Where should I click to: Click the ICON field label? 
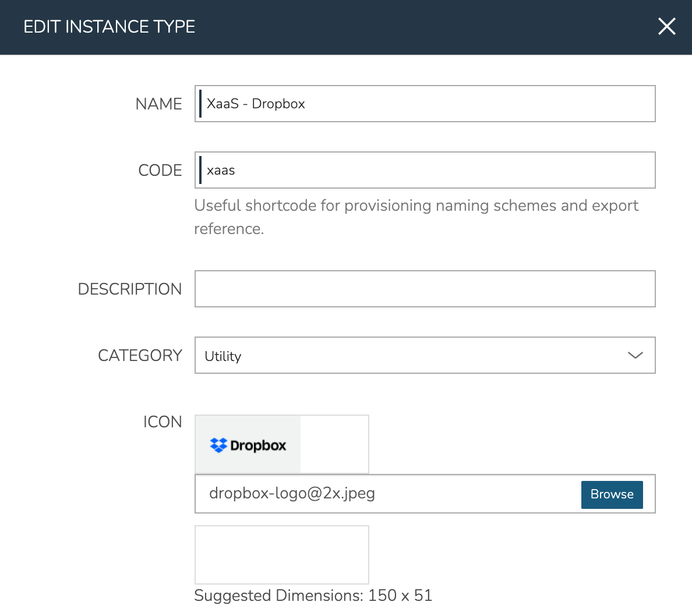click(163, 422)
